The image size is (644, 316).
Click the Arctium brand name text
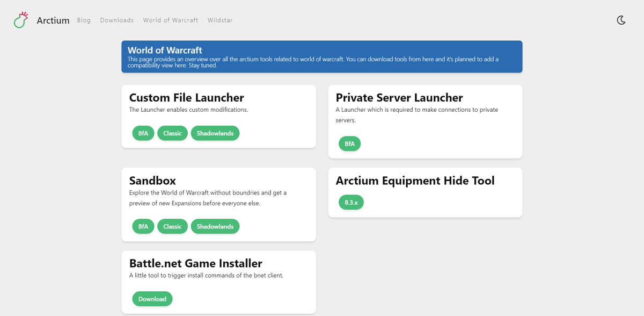tap(53, 20)
